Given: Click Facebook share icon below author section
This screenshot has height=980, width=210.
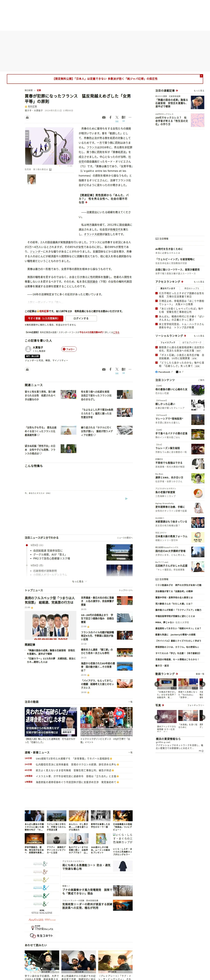Looking at the screenshot, I should pos(111,369).
